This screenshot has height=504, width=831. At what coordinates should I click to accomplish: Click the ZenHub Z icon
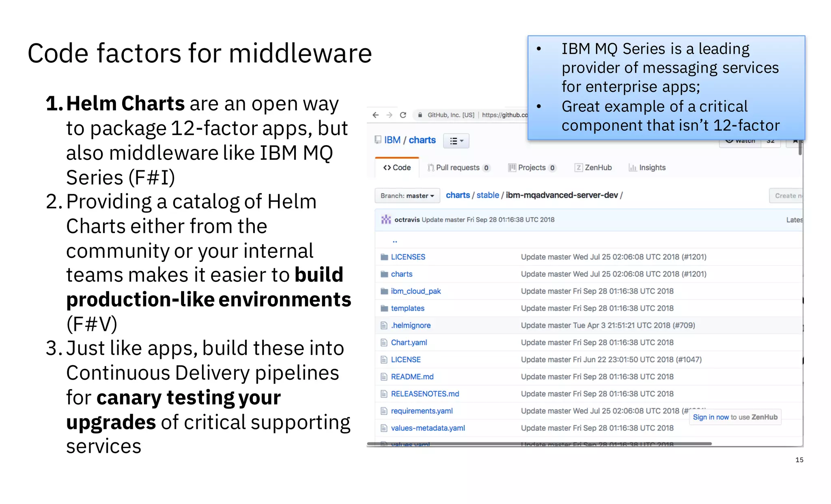pos(579,167)
